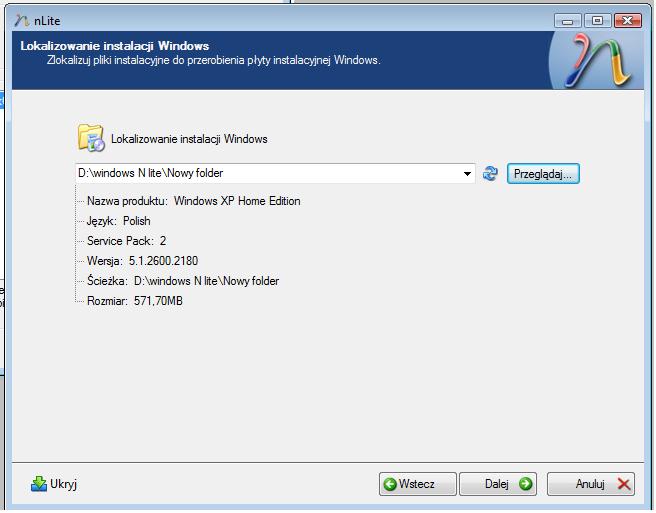The image size is (656, 513).
Task: Select the Język: Polish row
Action: pos(118,221)
